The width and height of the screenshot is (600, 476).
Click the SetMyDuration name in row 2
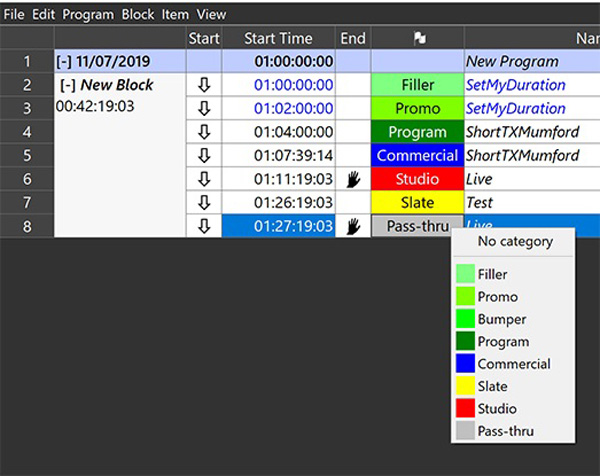click(x=515, y=85)
